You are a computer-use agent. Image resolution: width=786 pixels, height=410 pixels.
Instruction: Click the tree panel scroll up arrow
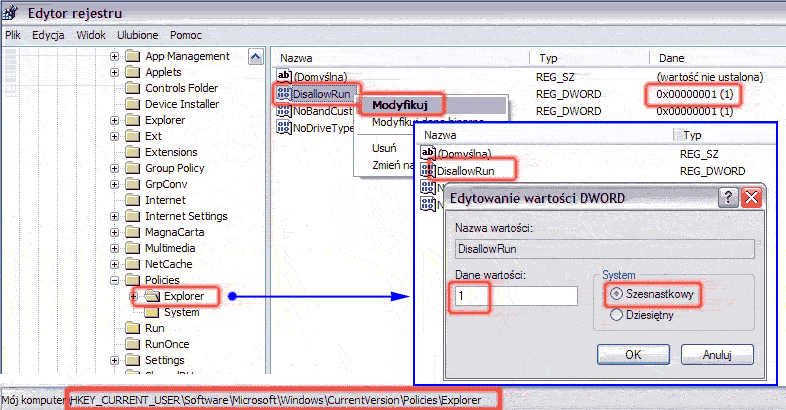click(255, 57)
